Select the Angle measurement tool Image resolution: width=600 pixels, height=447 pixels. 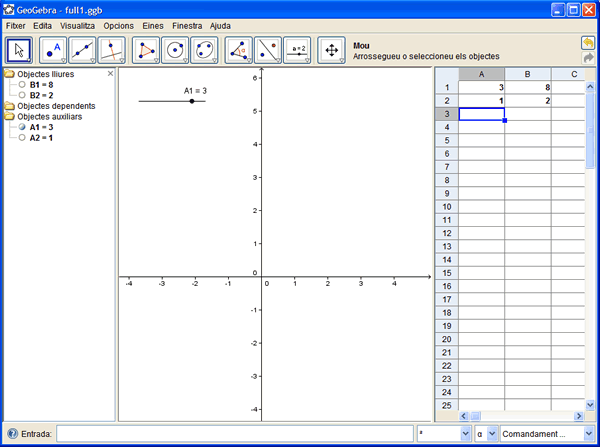239,50
